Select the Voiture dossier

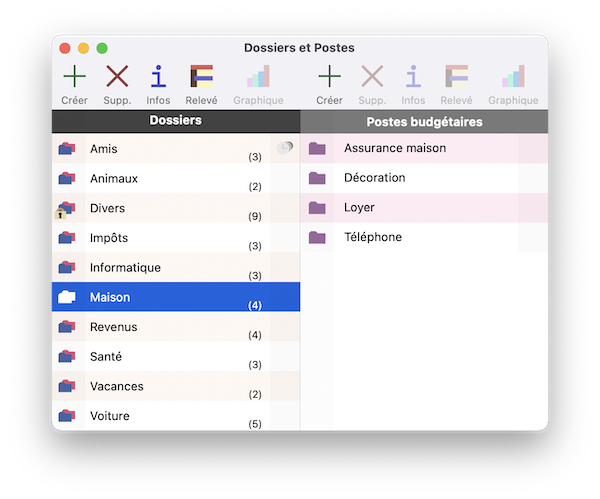click(x=176, y=416)
